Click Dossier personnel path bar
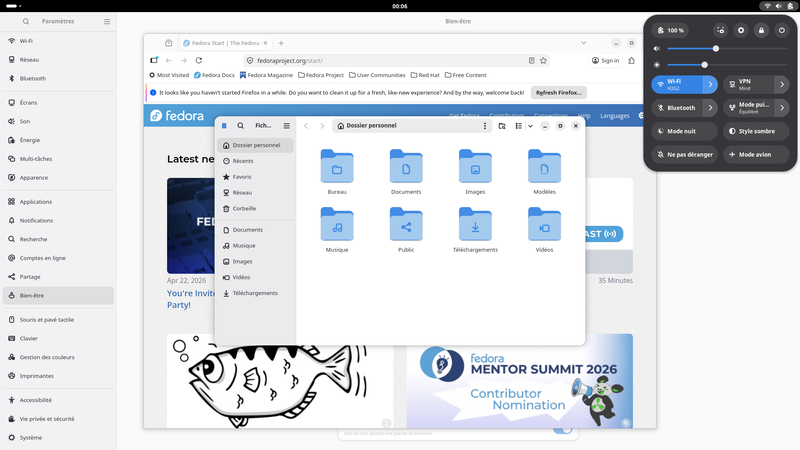The image size is (800, 450). click(411, 126)
